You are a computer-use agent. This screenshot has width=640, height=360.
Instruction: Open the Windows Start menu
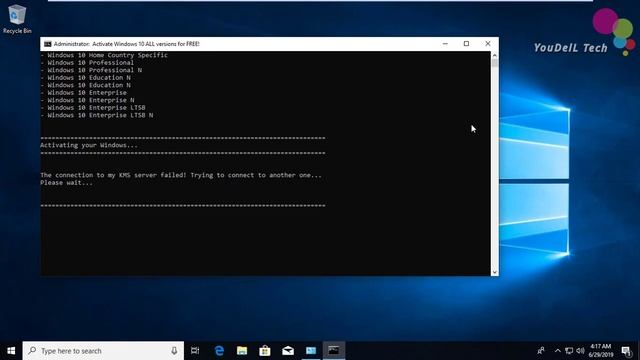coord(11,351)
